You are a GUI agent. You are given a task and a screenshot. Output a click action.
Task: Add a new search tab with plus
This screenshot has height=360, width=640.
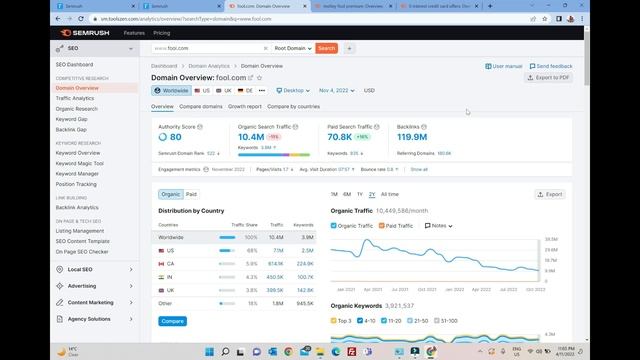[x=349, y=48]
